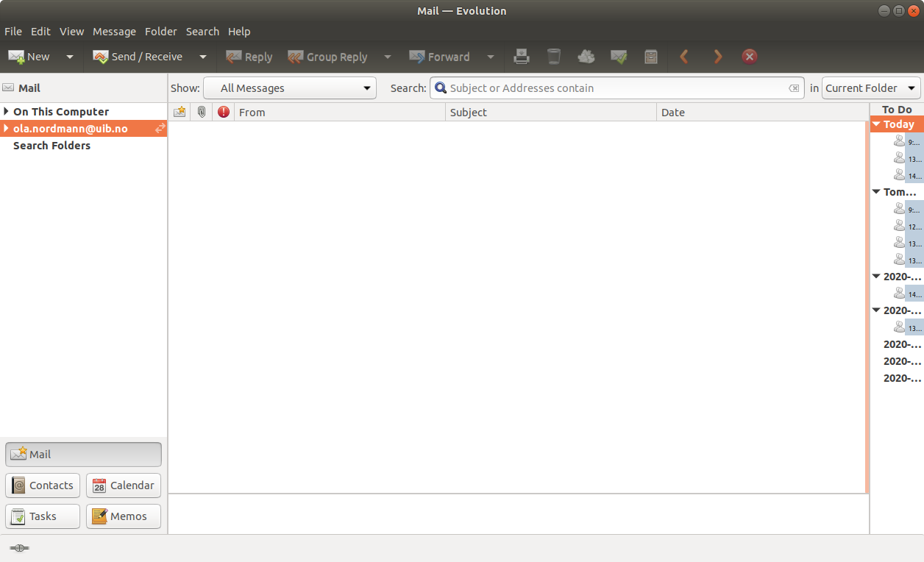Viewport: 924px width, 562px height.
Task: Go to previous message arrow
Action: (684, 57)
